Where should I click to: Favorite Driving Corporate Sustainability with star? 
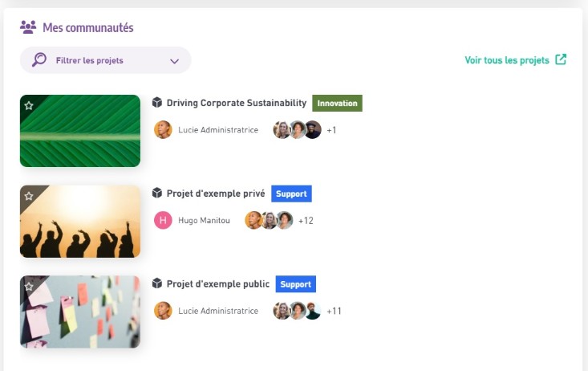click(x=29, y=105)
